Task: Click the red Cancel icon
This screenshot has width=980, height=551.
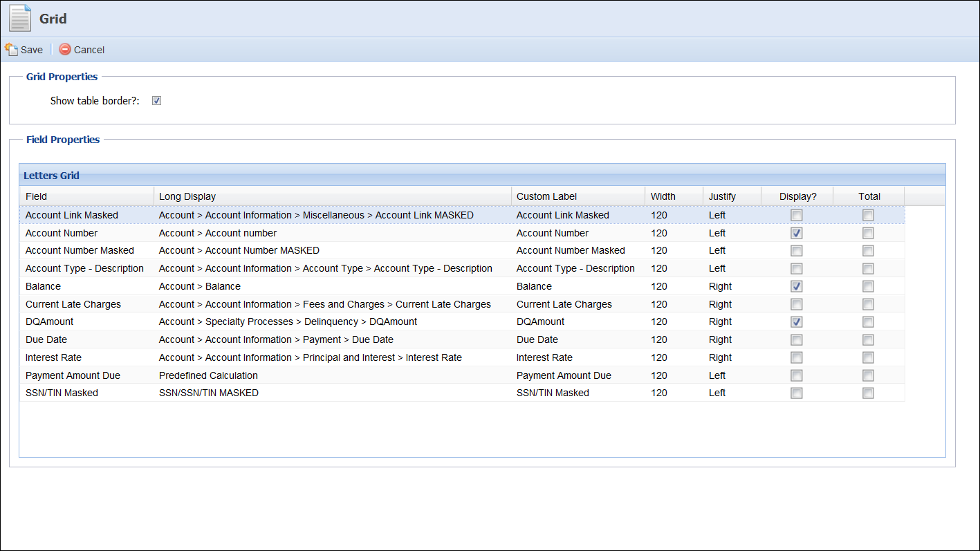Action: (x=65, y=50)
